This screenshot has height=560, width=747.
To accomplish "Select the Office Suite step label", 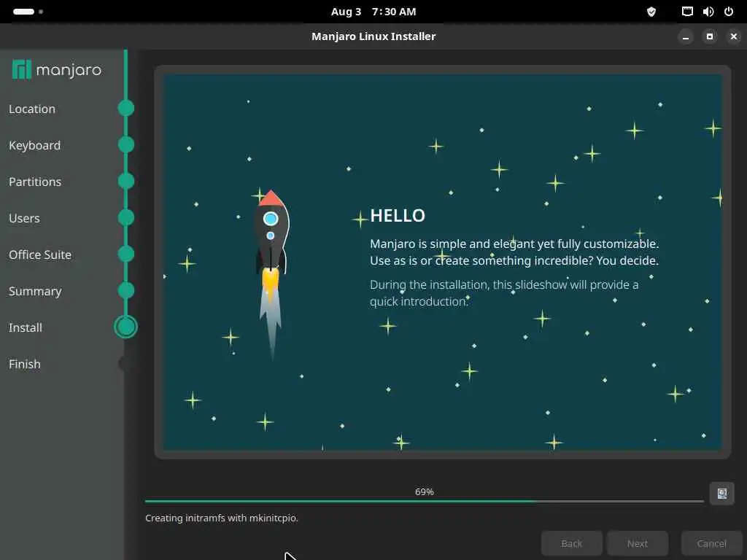I will (40, 254).
